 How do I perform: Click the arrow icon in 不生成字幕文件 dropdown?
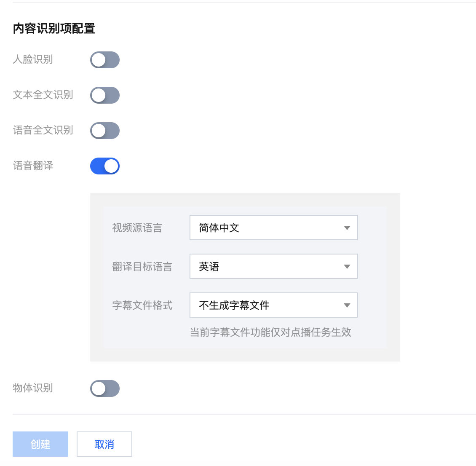point(347,305)
